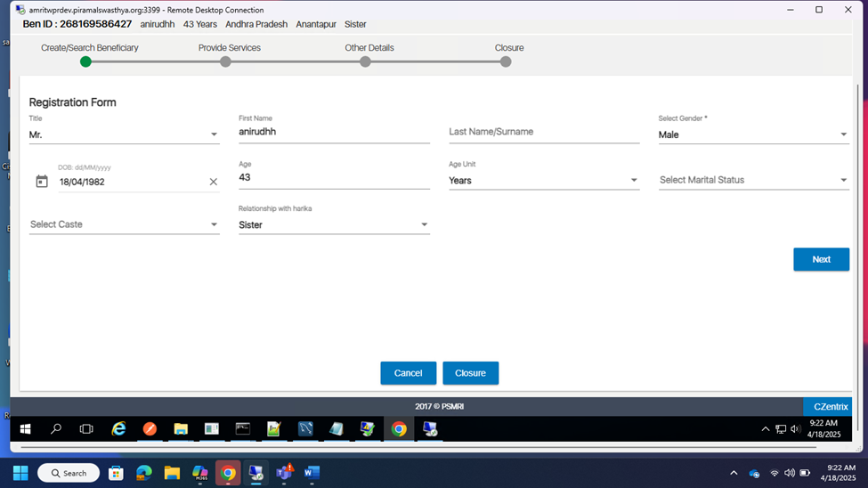Open the Select Caste dropdown
Viewport: 868px width, 488px height.
tap(124, 224)
